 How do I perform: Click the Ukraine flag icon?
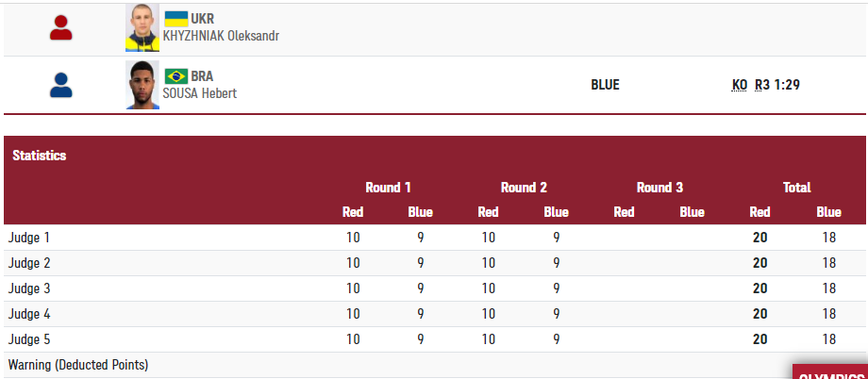tap(176, 19)
